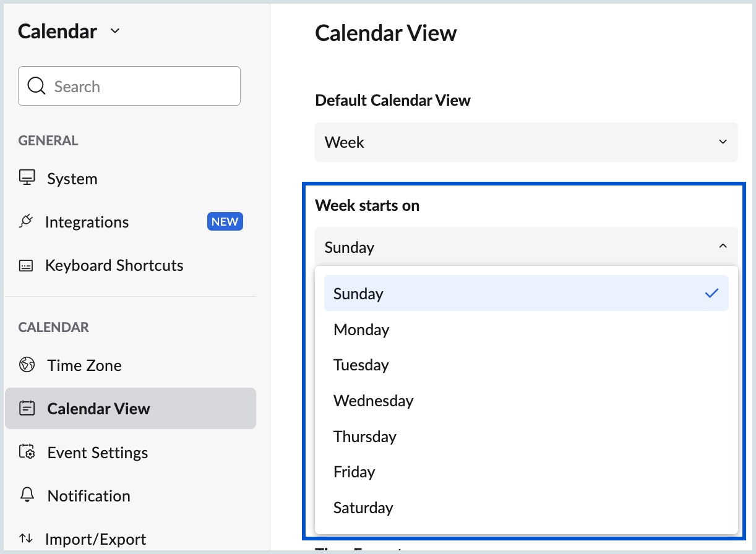Click the Calendar View sidebar icon
Viewport: 756px width, 554px height.
coord(27,409)
